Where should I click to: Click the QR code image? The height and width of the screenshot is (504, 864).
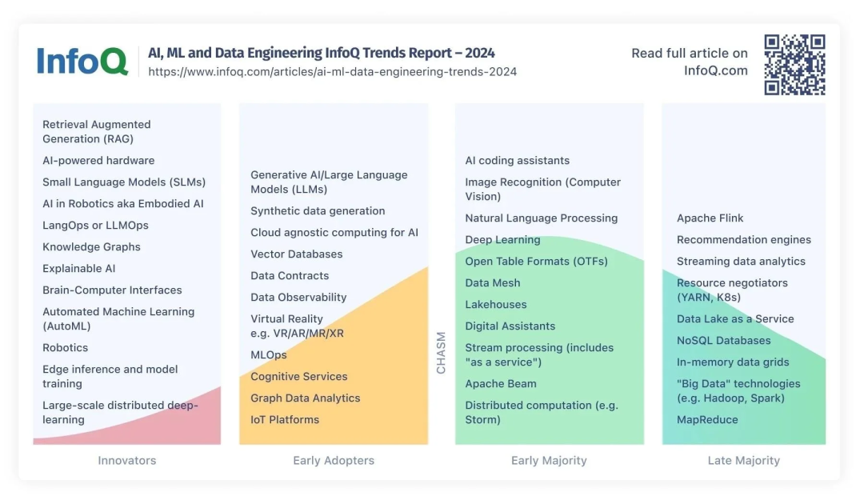pos(794,65)
